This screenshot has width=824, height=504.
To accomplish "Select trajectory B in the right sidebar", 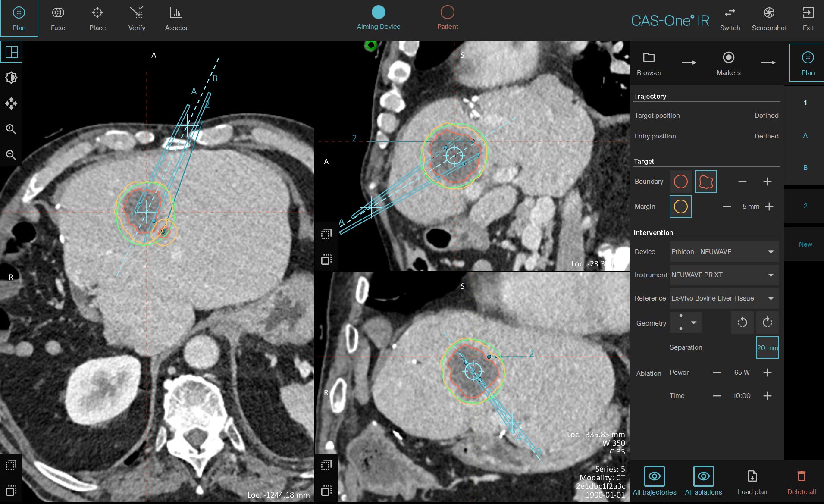I will click(x=805, y=167).
